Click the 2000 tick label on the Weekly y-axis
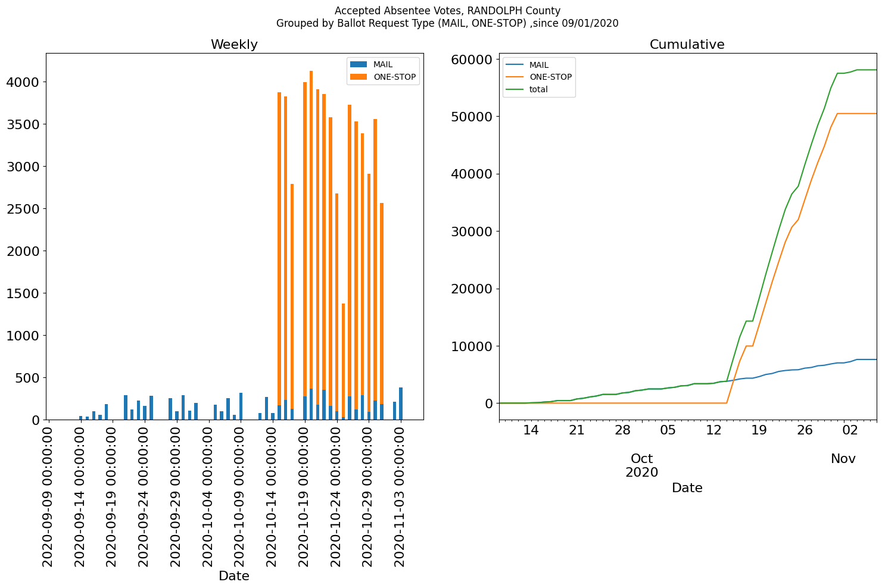The width and height of the screenshot is (882, 588). 23,251
